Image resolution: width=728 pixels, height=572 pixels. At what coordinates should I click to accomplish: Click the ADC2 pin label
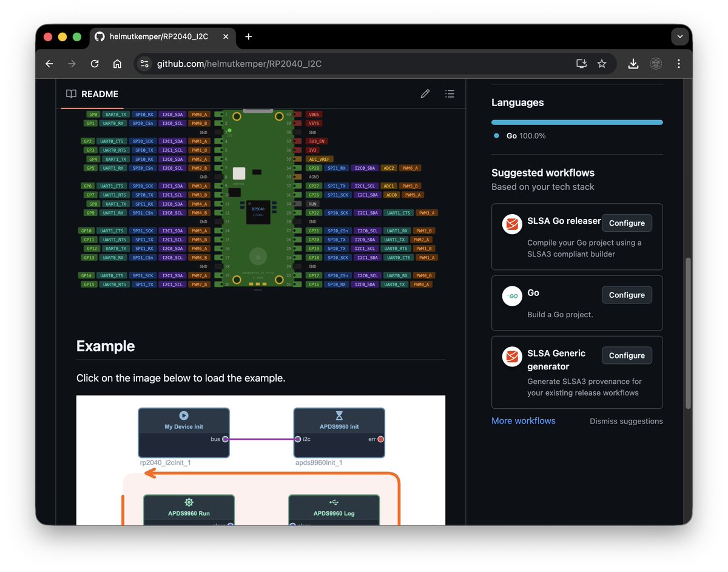pyautogui.click(x=389, y=168)
